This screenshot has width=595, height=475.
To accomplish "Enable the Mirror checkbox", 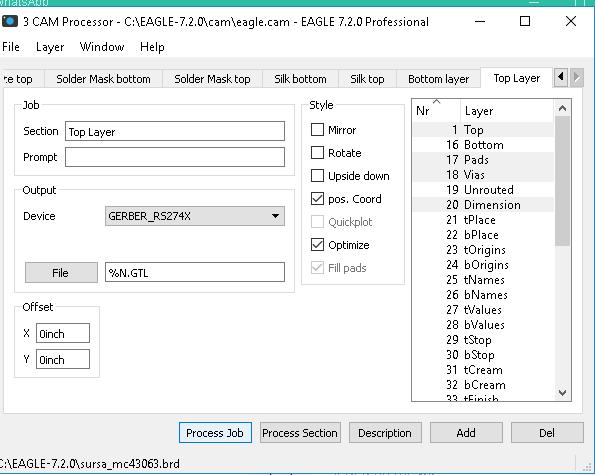I will [317, 130].
